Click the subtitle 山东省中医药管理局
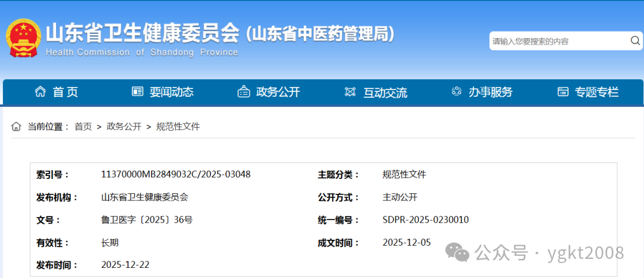 click(x=320, y=35)
